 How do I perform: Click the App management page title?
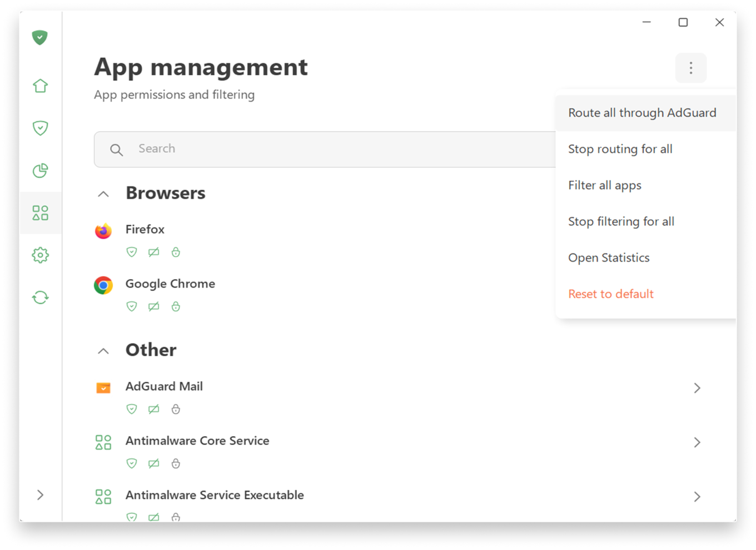pyautogui.click(x=201, y=67)
